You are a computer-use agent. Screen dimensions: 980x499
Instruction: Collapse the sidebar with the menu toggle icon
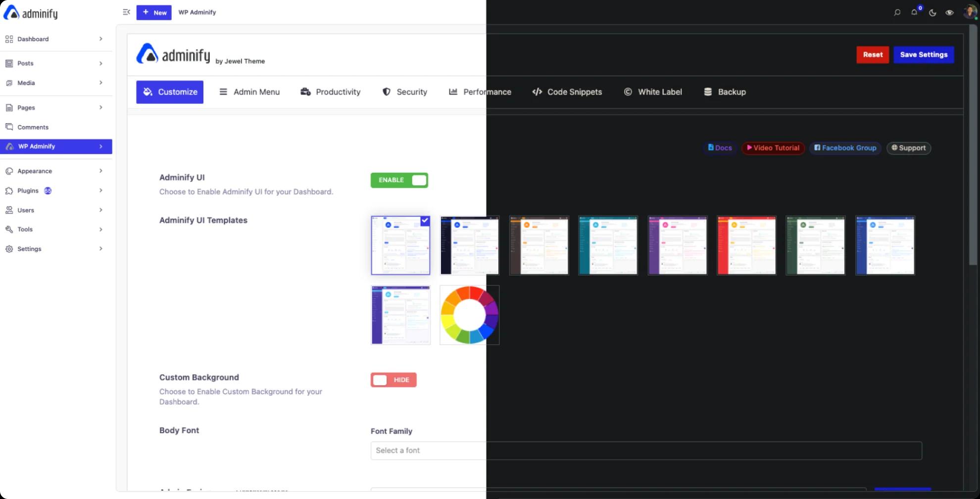(x=127, y=12)
